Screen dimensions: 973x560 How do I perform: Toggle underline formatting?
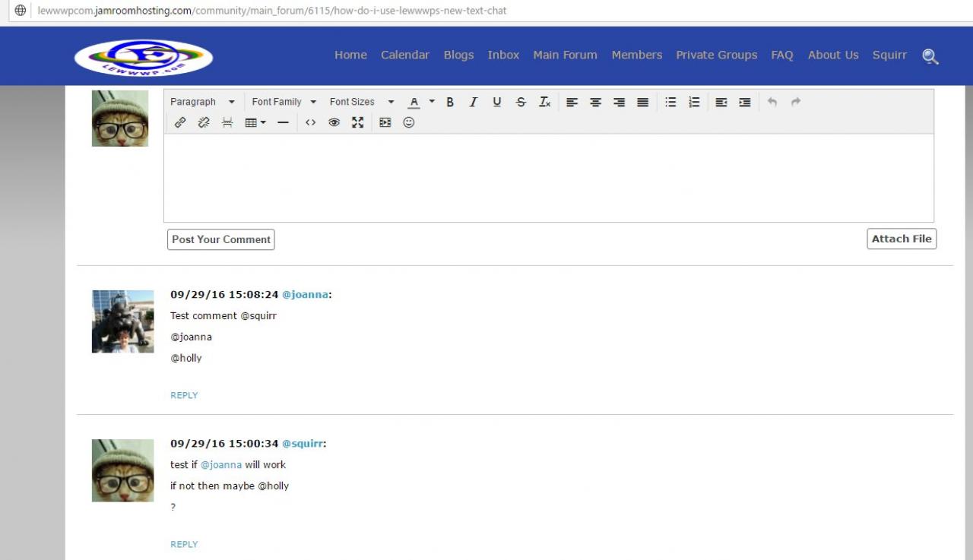(496, 102)
